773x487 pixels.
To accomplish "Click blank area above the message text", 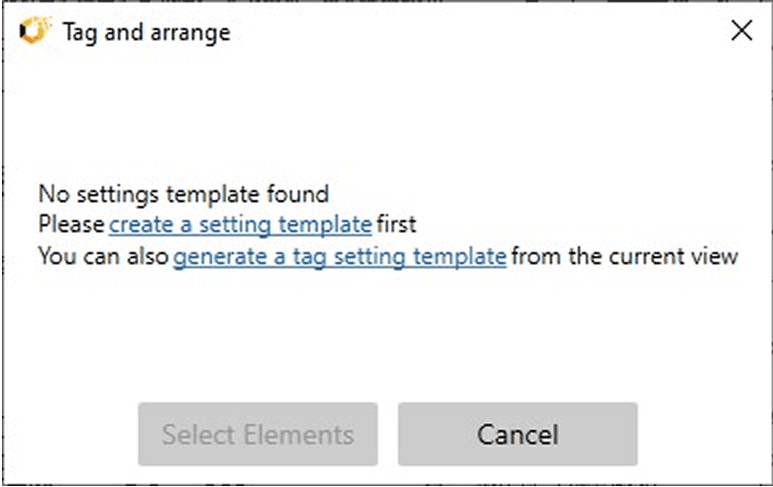I will (x=386, y=120).
